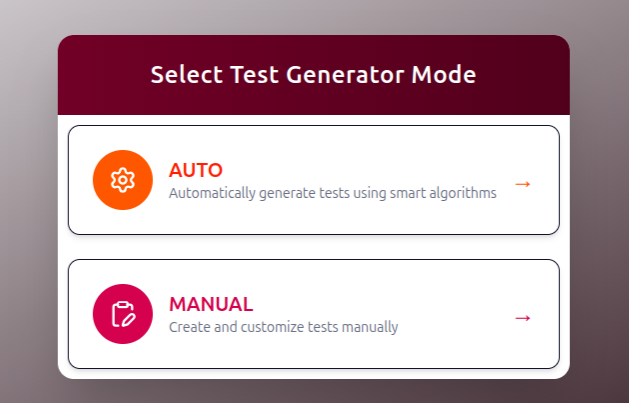
Task: Click the pink arrow on the MANUAL card
Action: tap(523, 318)
